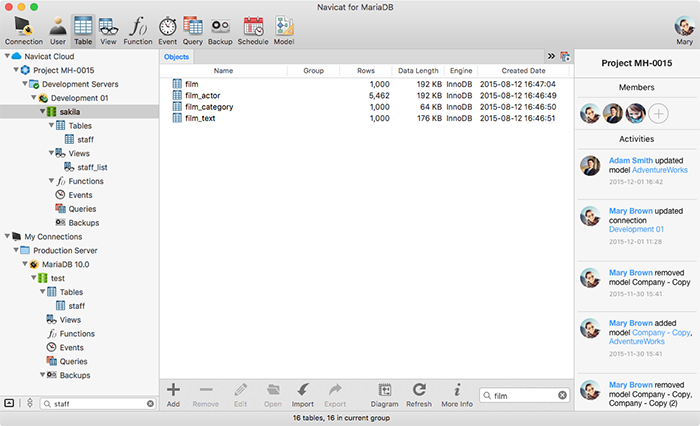Sort by the Engine column header
Image resolution: width=700 pixels, height=426 pixels.
(x=461, y=71)
